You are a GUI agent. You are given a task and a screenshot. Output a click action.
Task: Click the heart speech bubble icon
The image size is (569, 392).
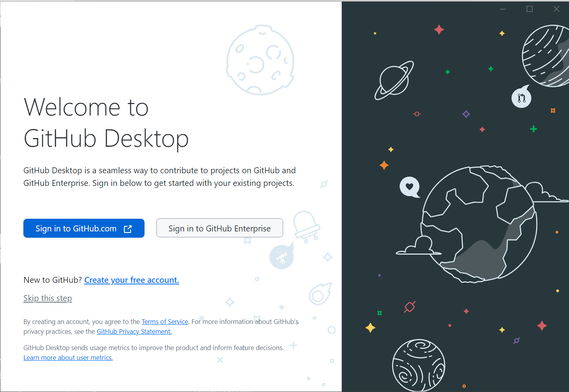[x=410, y=187]
